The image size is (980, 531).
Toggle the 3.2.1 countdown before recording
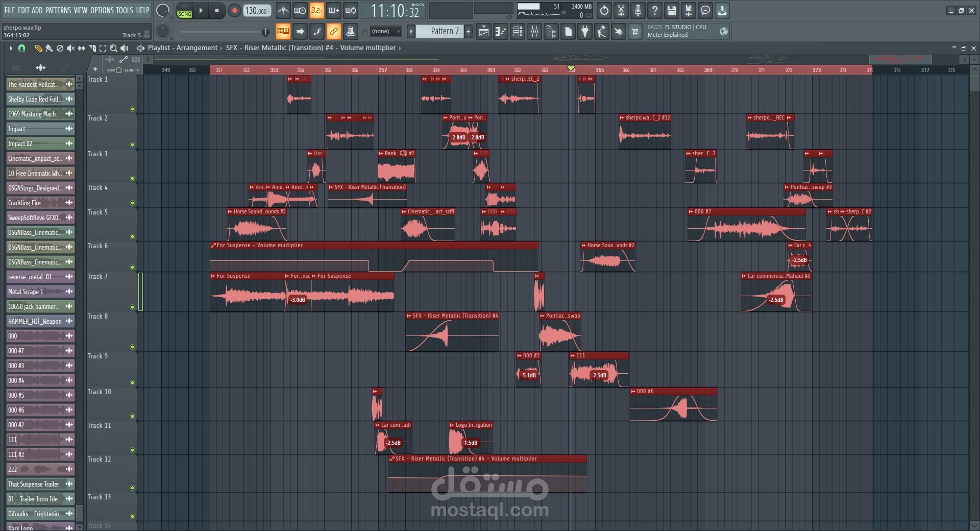(x=316, y=10)
